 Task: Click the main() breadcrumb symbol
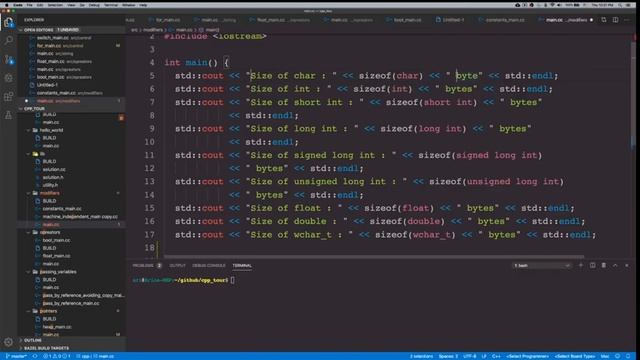(x=210, y=30)
